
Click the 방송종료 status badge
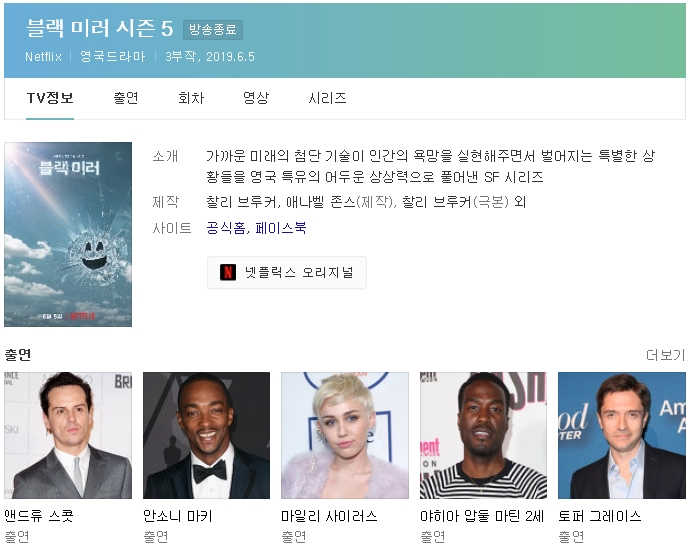point(213,29)
